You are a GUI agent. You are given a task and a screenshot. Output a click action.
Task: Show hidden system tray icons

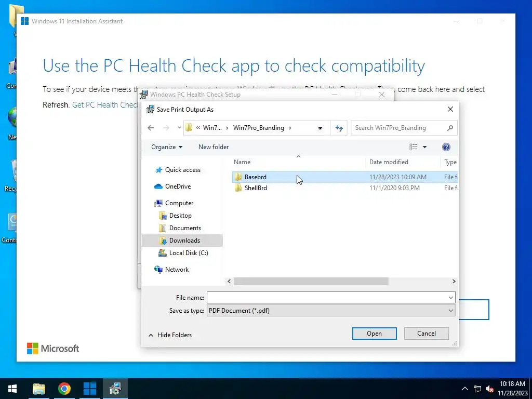465,389
